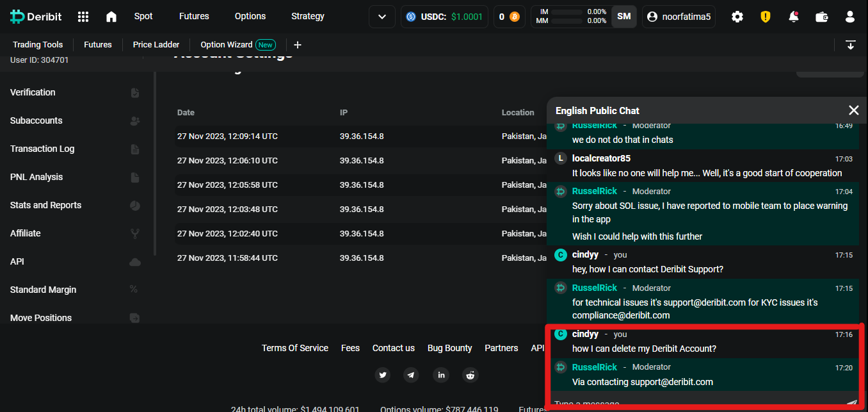This screenshot has height=412, width=868.
Task: Click the profile person icon in top bar
Action: 850,17
